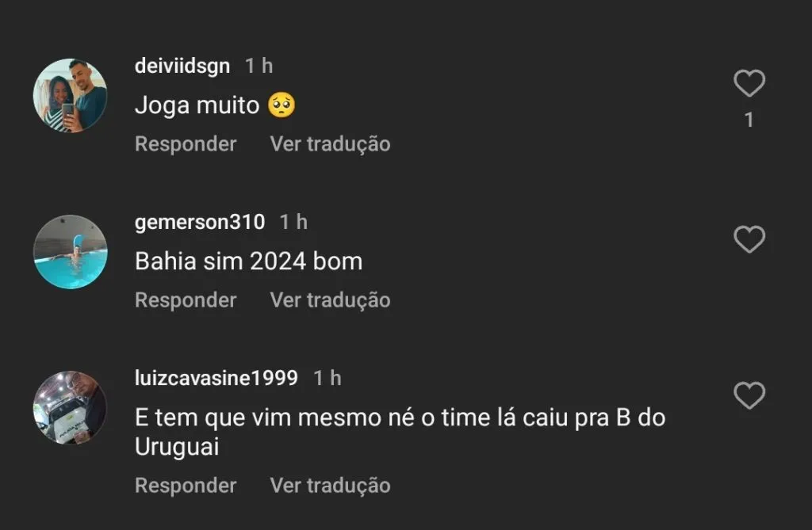This screenshot has height=530, width=812.
Task: Reply to gemerson310's comment
Action: pos(186,300)
